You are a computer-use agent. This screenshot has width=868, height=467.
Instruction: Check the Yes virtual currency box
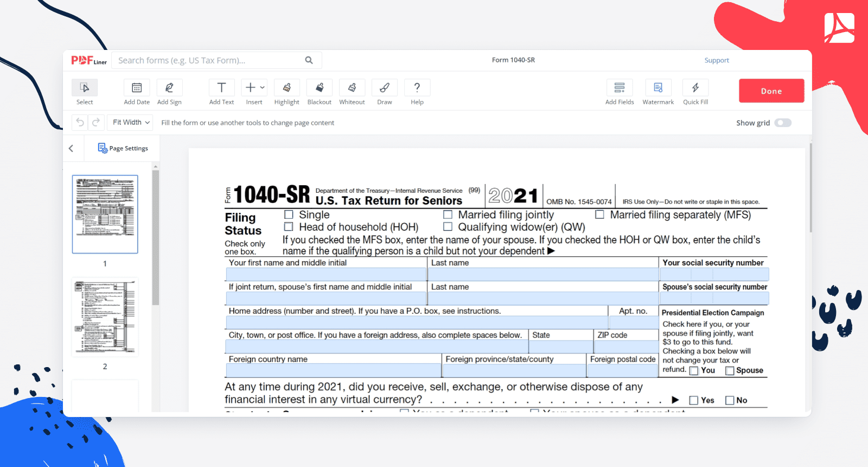[693, 400]
